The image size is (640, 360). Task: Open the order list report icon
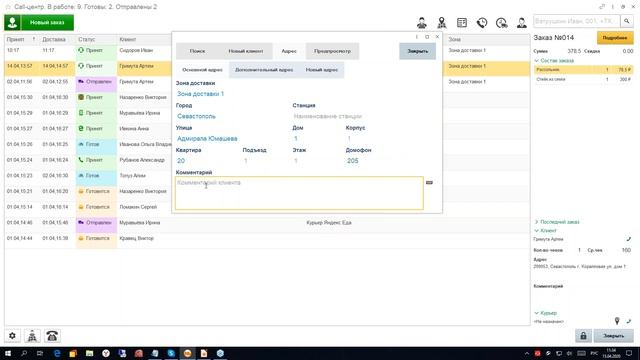[462, 22]
